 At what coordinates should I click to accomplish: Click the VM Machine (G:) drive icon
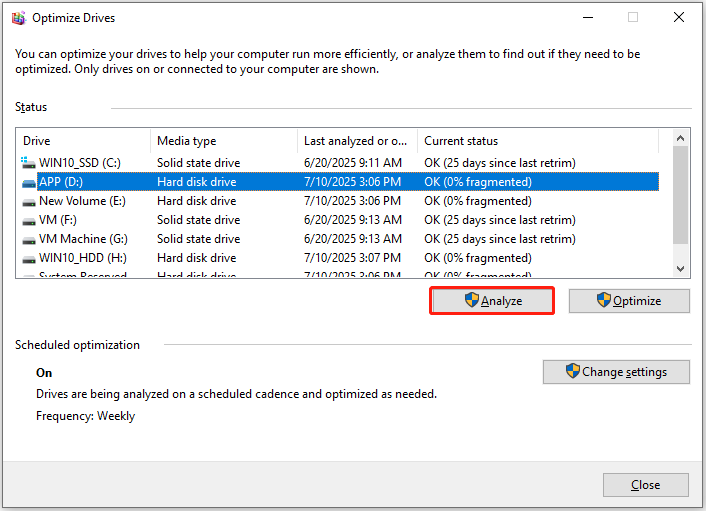pyautogui.click(x=29, y=240)
